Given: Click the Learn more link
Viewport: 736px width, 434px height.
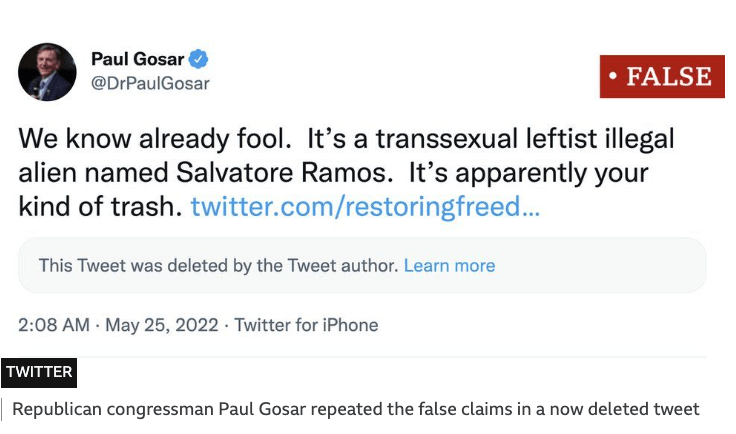Looking at the screenshot, I should tap(449, 265).
